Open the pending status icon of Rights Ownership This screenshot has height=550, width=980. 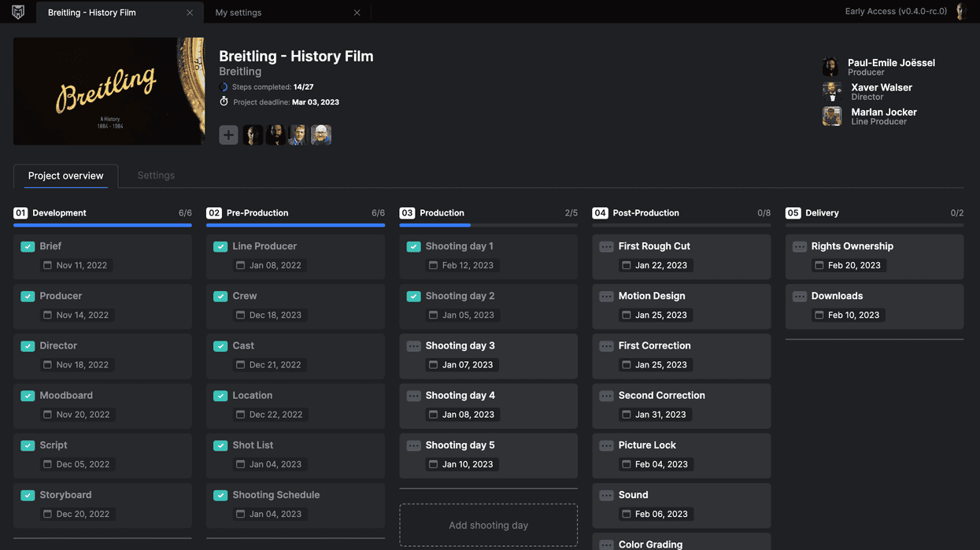(x=799, y=246)
